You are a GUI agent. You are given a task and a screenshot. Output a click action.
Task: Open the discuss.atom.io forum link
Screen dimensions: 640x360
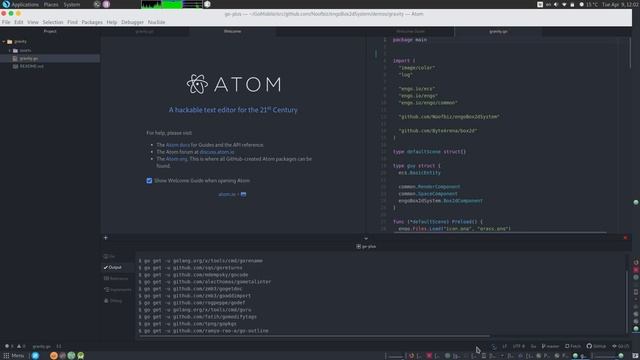pyautogui.click(x=217, y=152)
